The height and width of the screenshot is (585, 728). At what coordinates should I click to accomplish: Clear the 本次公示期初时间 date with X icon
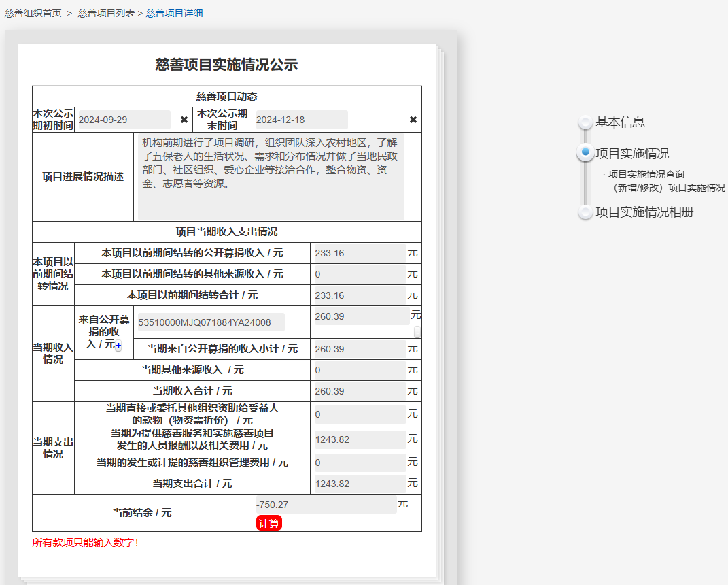click(x=184, y=120)
